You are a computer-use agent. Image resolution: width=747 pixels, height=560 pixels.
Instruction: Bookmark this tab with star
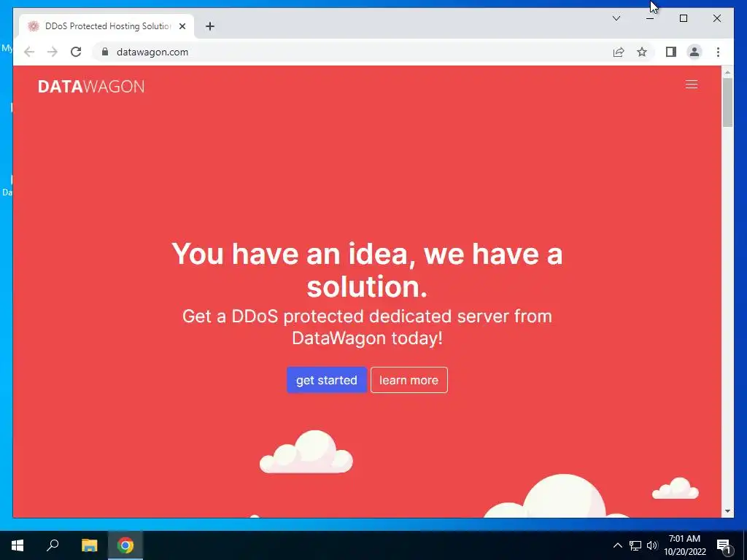click(x=642, y=52)
